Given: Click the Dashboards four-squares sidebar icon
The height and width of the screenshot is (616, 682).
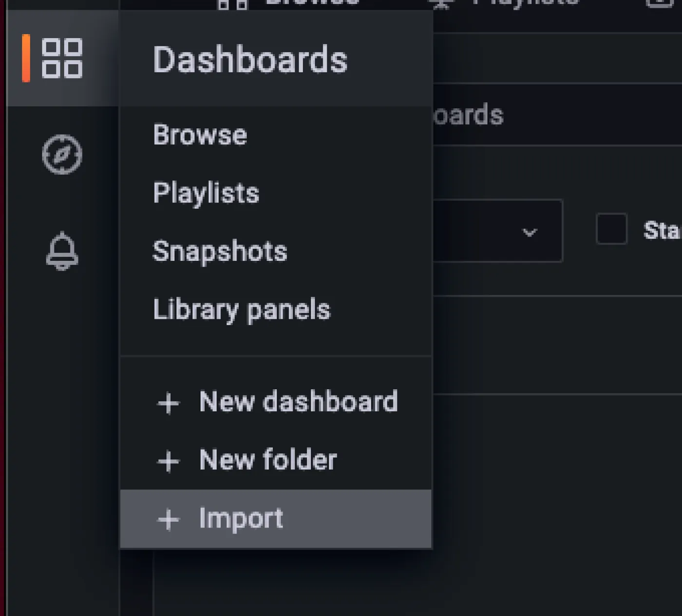Looking at the screenshot, I should (x=62, y=58).
